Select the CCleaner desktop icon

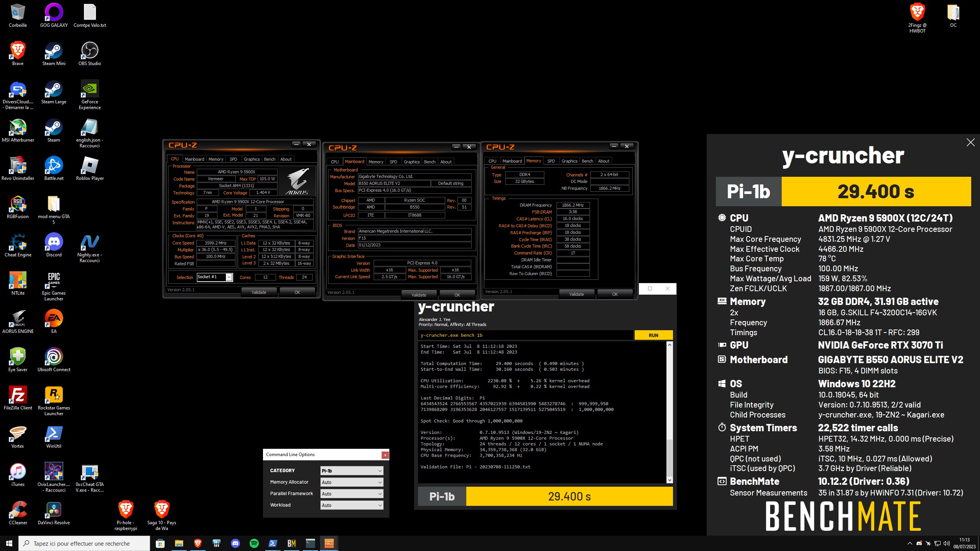[18, 513]
